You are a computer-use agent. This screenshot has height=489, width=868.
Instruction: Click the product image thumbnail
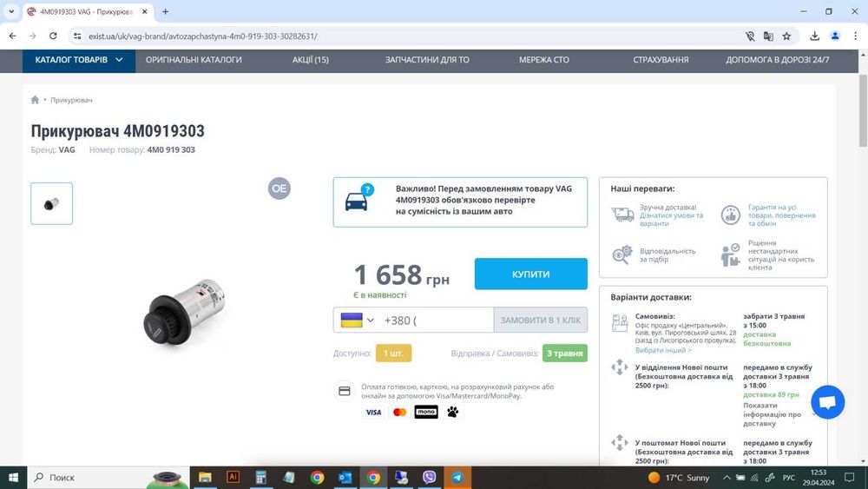pyautogui.click(x=51, y=204)
